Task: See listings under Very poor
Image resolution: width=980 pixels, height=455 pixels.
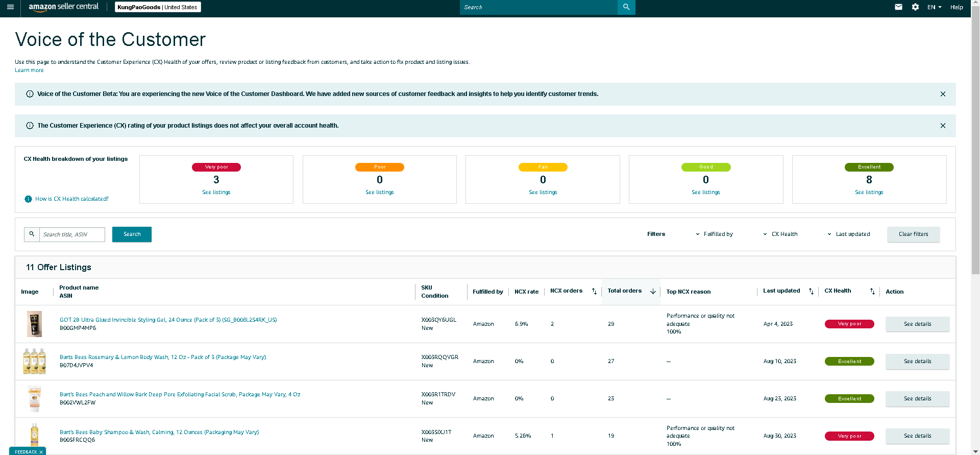Action: 216,193
